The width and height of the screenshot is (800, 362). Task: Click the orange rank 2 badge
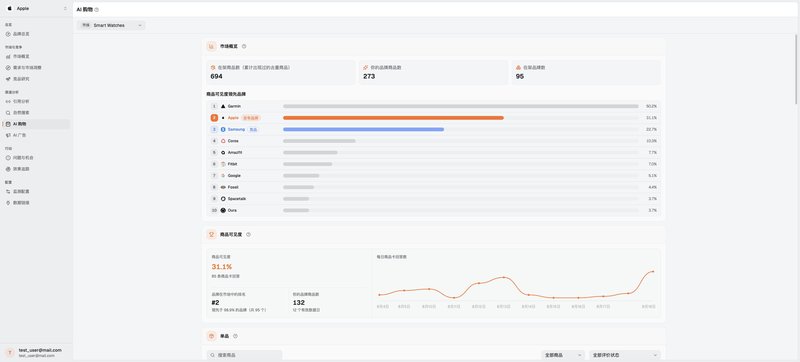click(214, 118)
